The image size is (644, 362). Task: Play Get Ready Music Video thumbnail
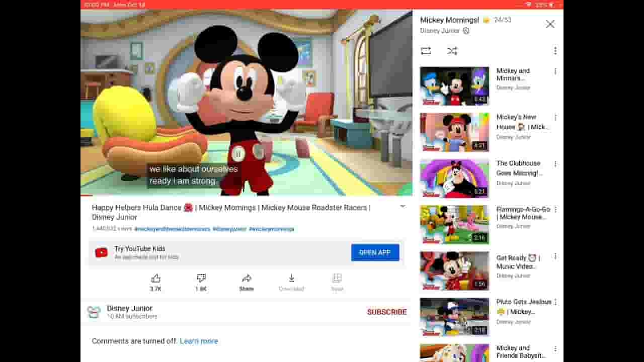[x=454, y=271]
